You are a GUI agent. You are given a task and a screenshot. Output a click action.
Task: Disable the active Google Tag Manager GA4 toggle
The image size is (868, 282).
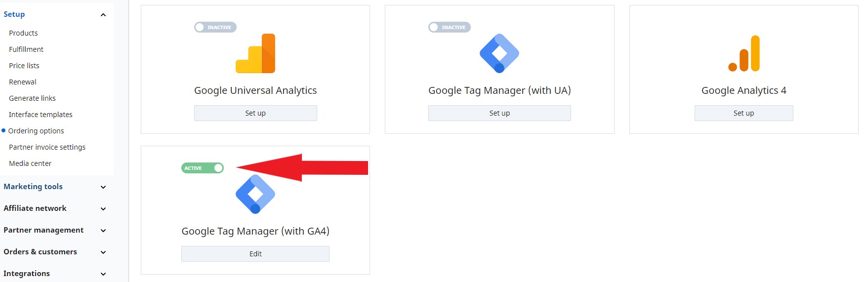click(x=203, y=168)
